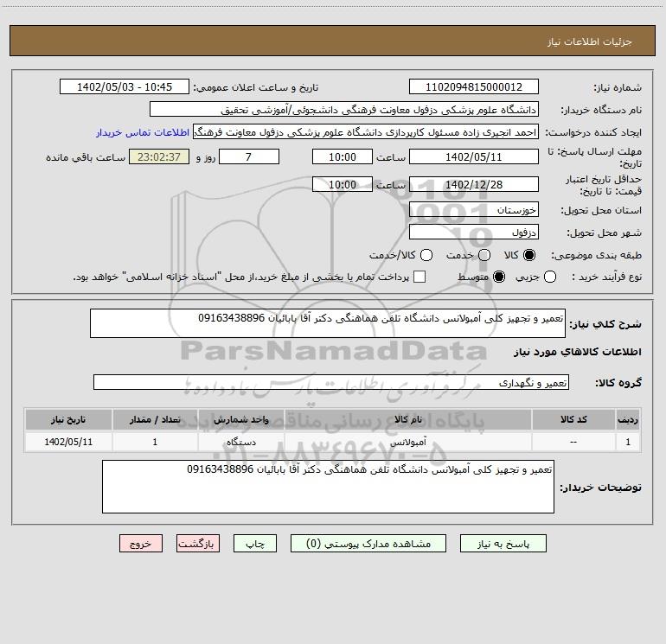Click the توضیحات خریدار text area
666x644 pixels.
coord(328,487)
